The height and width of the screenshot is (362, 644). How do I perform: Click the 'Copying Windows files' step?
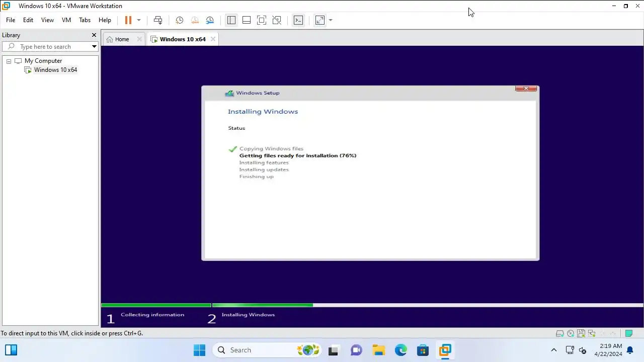pos(271,148)
